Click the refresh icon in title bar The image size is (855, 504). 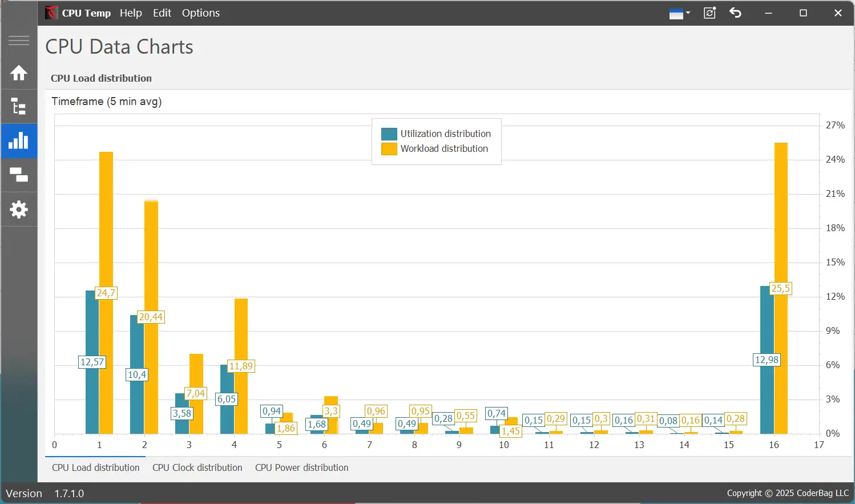[709, 13]
